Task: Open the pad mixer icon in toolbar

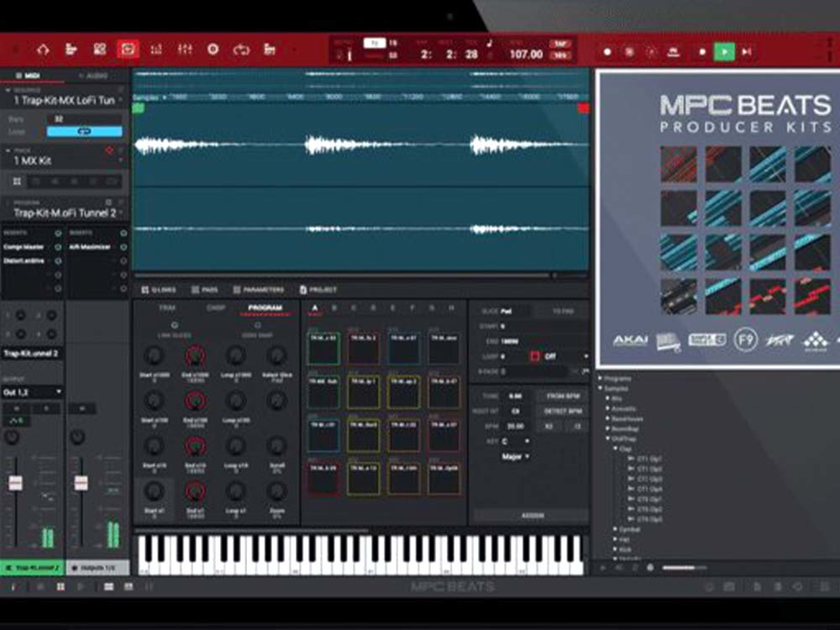Action: tap(156, 50)
